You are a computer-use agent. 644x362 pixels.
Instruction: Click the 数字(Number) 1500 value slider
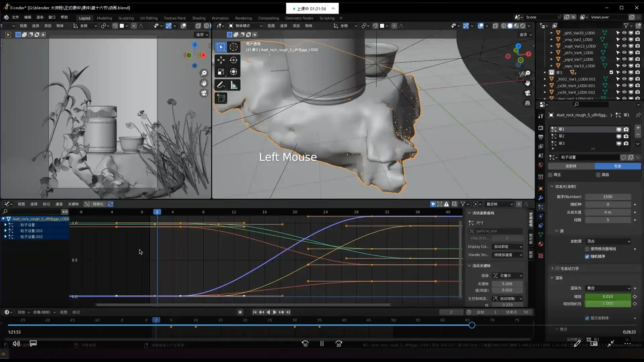[x=608, y=197]
